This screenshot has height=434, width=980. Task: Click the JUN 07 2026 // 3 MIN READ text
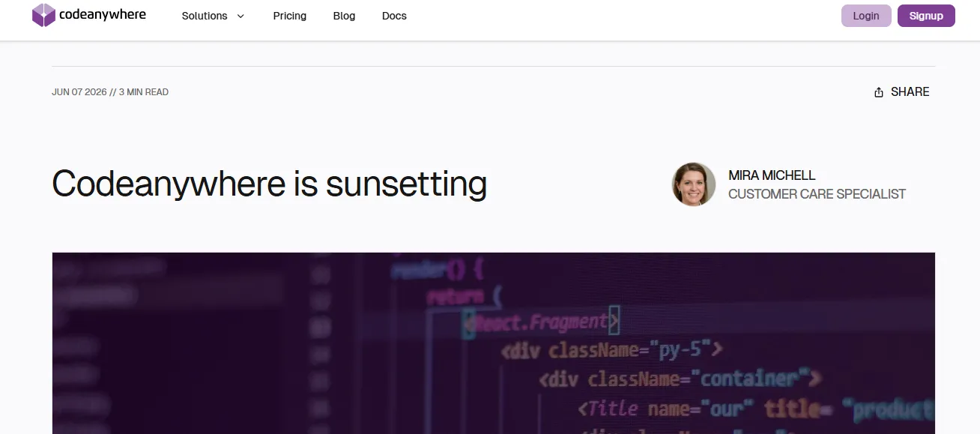[110, 92]
